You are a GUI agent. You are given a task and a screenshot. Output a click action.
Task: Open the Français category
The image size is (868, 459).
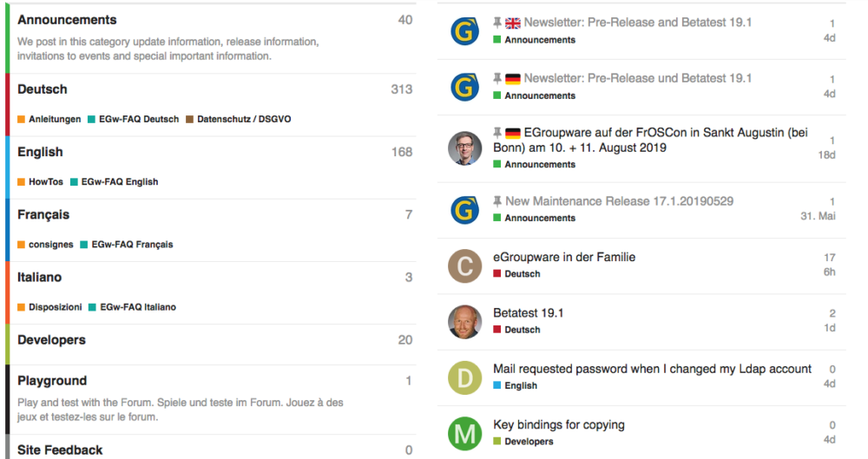coord(43,214)
